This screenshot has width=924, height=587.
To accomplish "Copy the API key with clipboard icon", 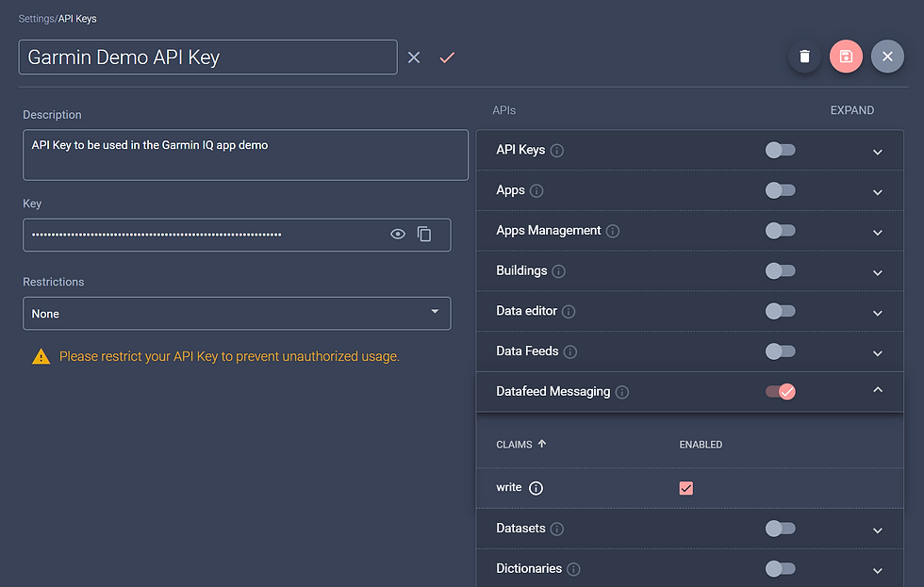I will pos(424,235).
